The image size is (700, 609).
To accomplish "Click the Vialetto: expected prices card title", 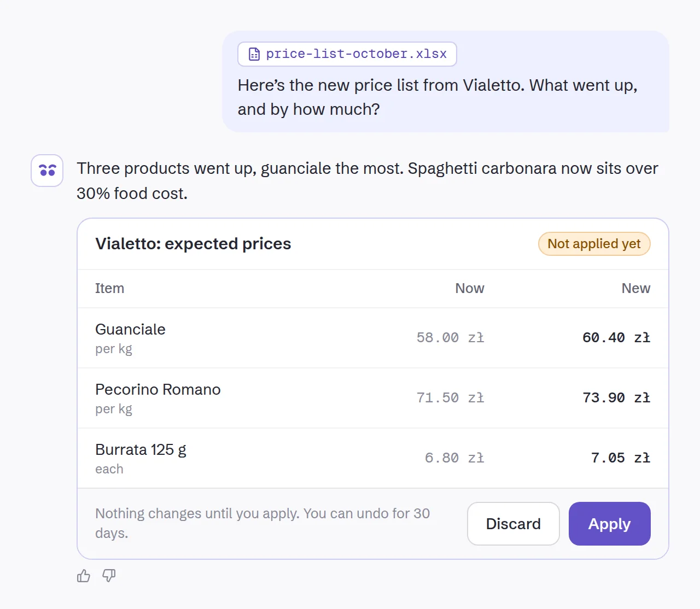I will coord(193,244).
